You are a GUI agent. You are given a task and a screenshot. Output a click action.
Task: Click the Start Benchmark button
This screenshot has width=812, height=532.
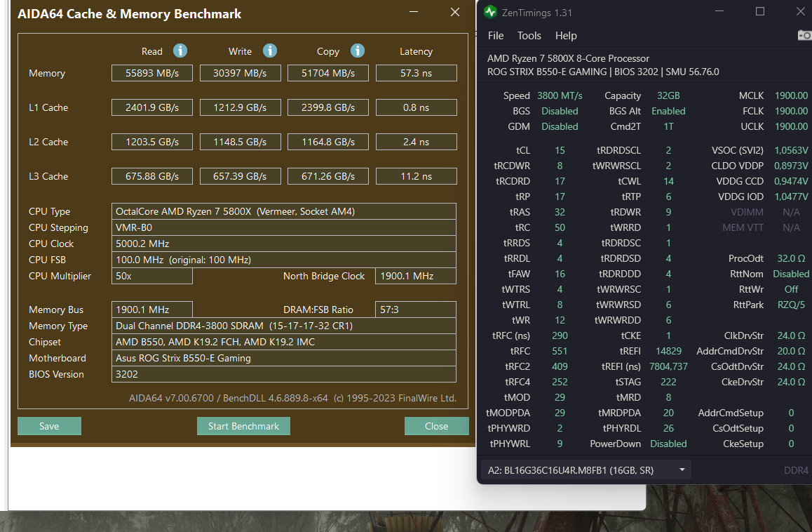pos(243,426)
